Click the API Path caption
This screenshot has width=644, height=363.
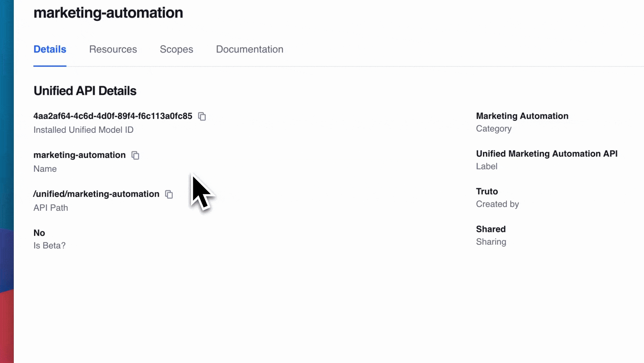(50, 208)
